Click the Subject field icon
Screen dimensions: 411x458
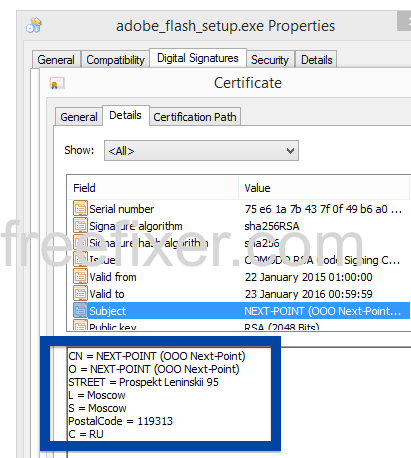point(80,311)
